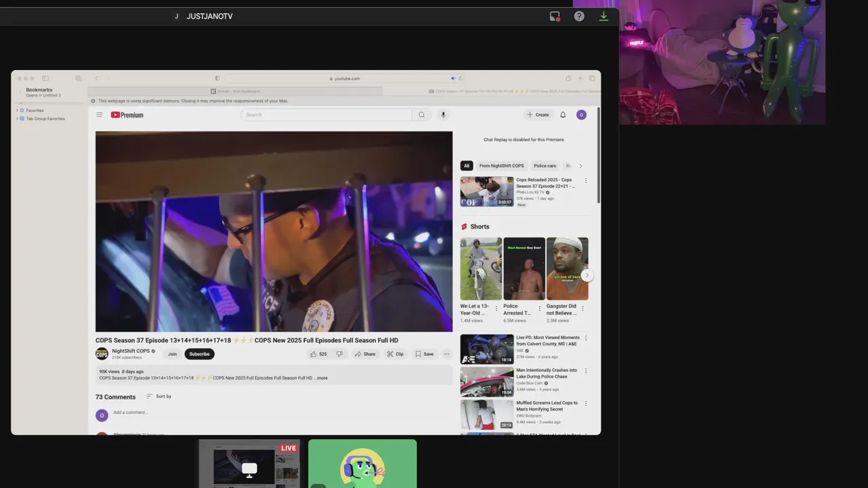Show Safari tab overview icon
This screenshot has width=868, height=488.
(x=592, y=79)
